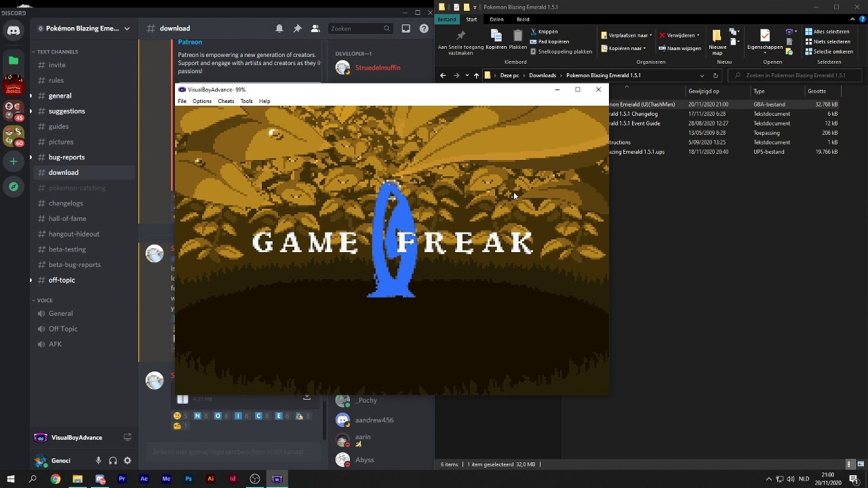Image resolution: width=868 pixels, height=488 pixels.
Task: Open Options menu in VisualBoyAdvance
Action: click(202, 101)
